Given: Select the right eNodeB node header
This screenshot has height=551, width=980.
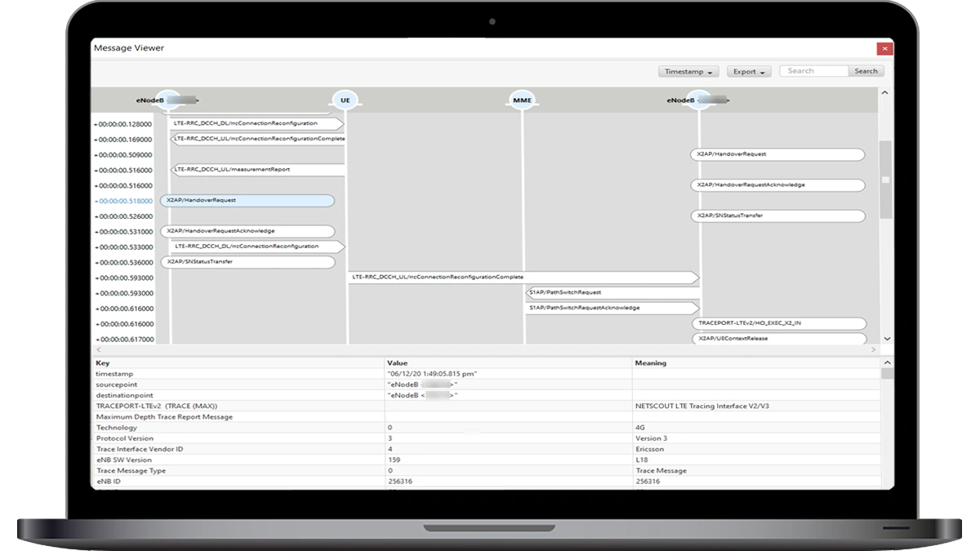Looking at the screenshot, I should (x=697, y=100).
